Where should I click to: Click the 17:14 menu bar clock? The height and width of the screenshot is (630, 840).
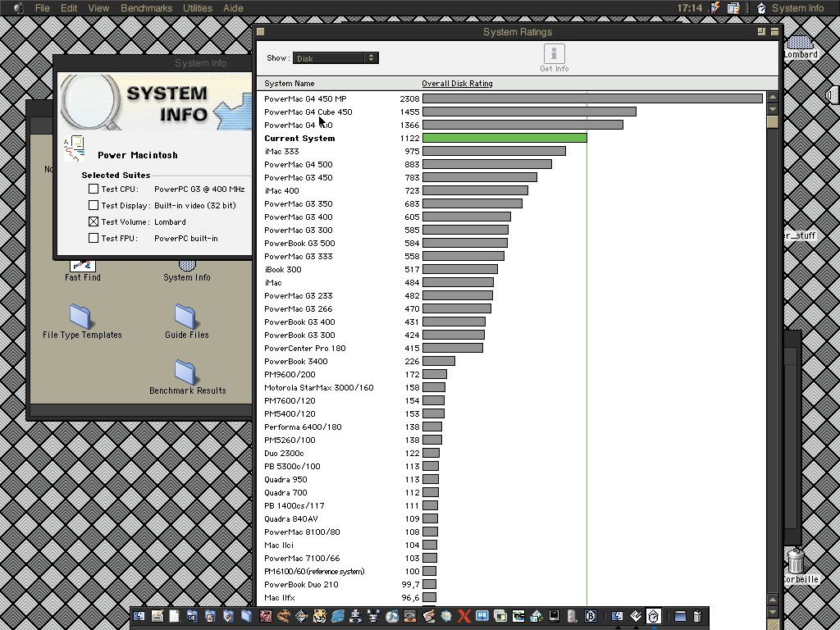tap(689, 8)
